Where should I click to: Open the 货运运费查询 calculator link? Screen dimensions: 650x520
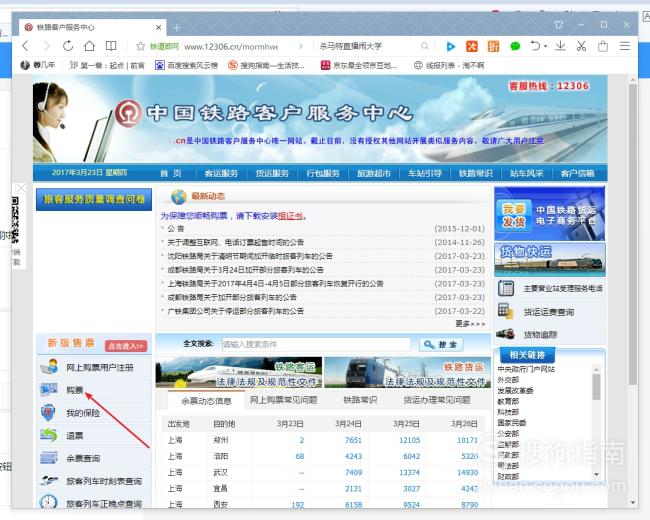pyautogui.click(x=548, y=312)
